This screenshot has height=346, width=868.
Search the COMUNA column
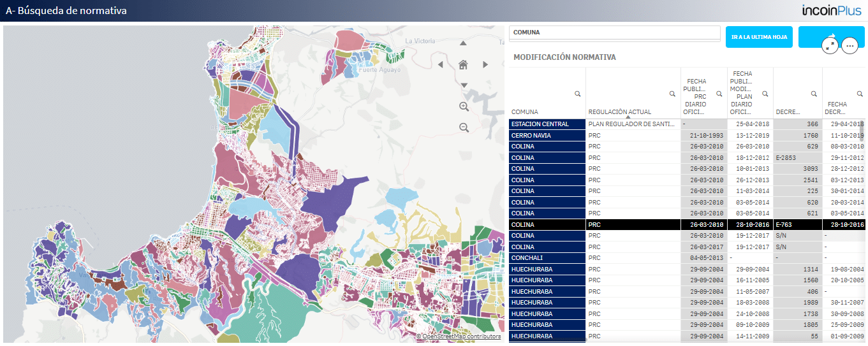tap(577, 94)
